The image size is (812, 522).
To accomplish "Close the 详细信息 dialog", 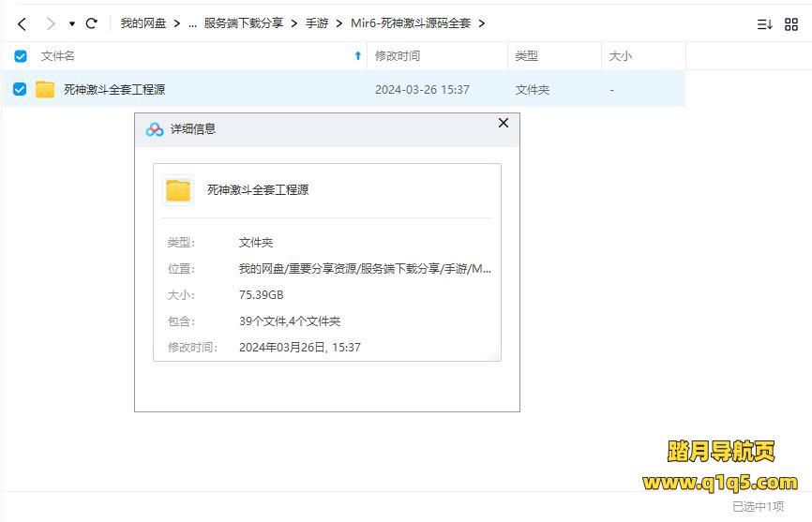I will (x=503, y=123).
